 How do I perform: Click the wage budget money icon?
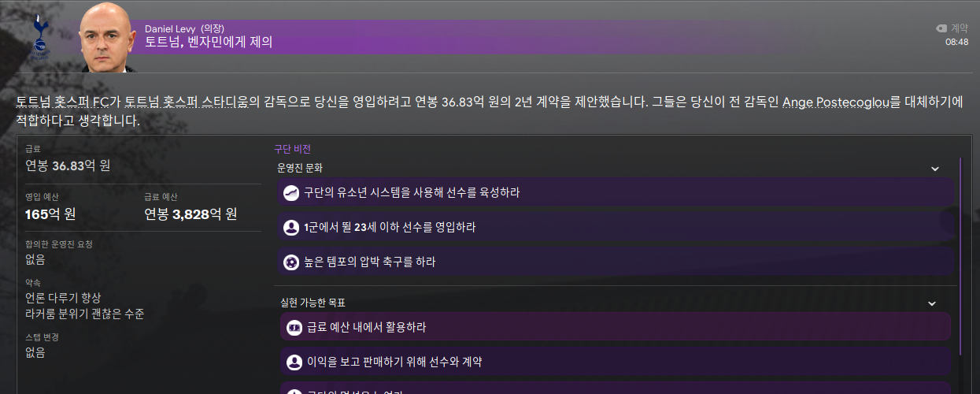(294, 327)
